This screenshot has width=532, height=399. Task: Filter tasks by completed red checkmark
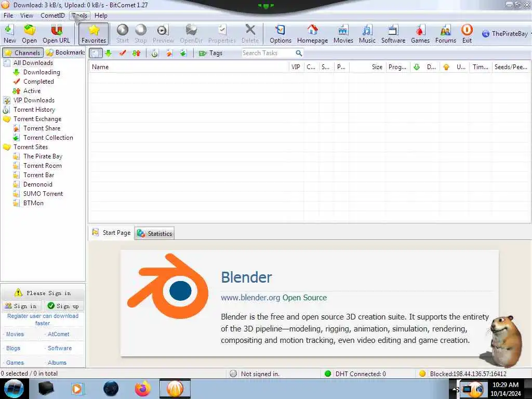coord(123,53)
